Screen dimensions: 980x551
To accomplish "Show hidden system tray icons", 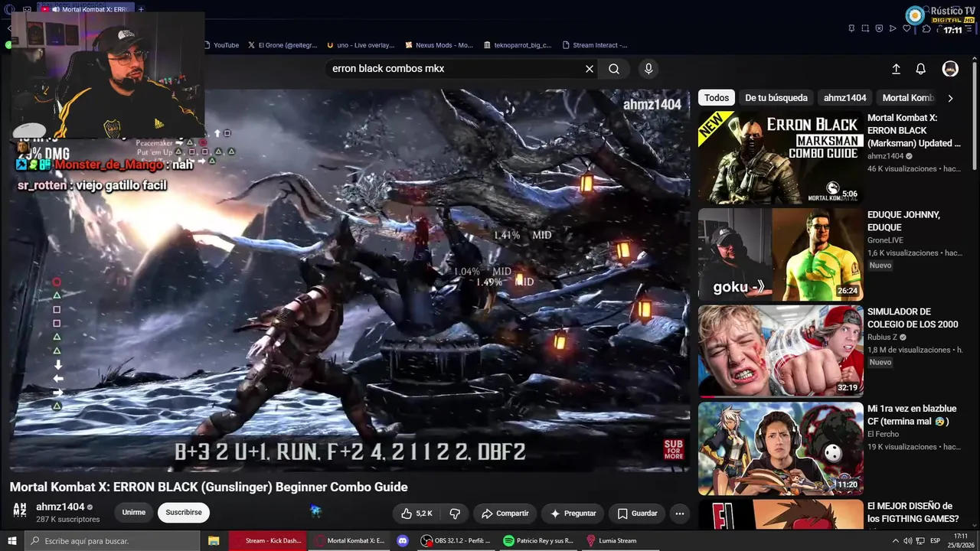I will coord(896,541).
